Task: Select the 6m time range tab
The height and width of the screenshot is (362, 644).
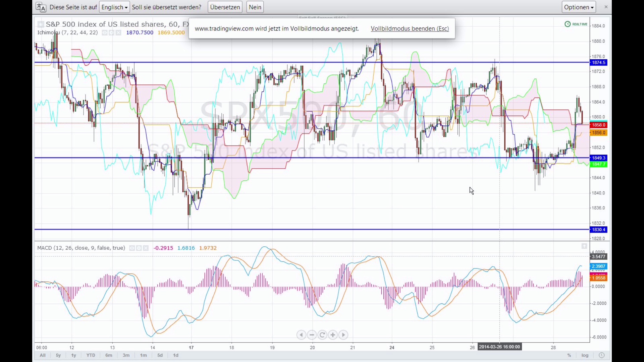Action: (109, 355)
